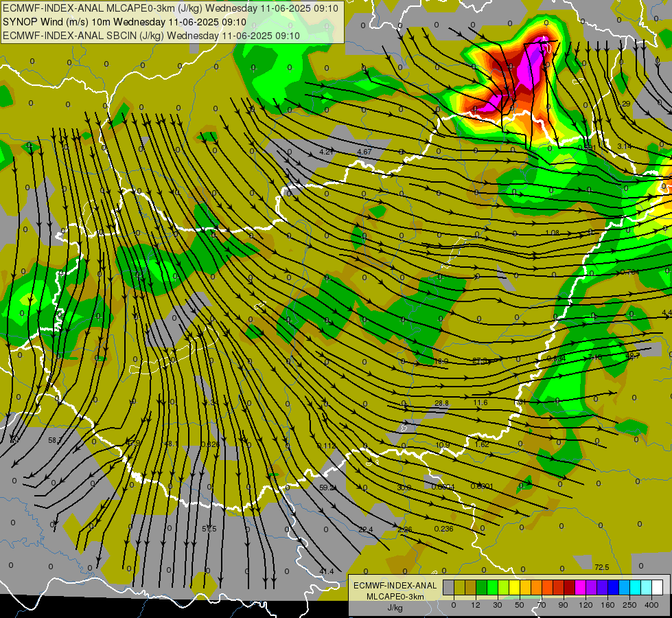Image resolution: width=672 pixels, height=618 pixels.
Task: Click the SYNOP Wind 10m title line
Action: coord(124,22)
